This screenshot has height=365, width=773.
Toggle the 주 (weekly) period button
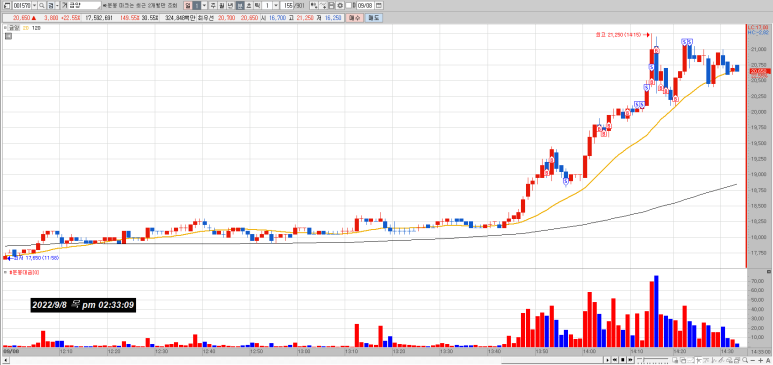pyautogui.click(x=213, y=5)
